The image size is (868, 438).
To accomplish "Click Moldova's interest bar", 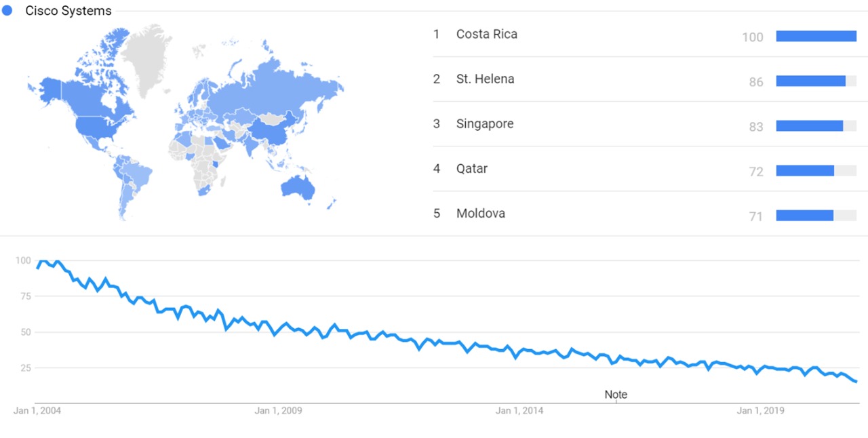I will [804, 216].
